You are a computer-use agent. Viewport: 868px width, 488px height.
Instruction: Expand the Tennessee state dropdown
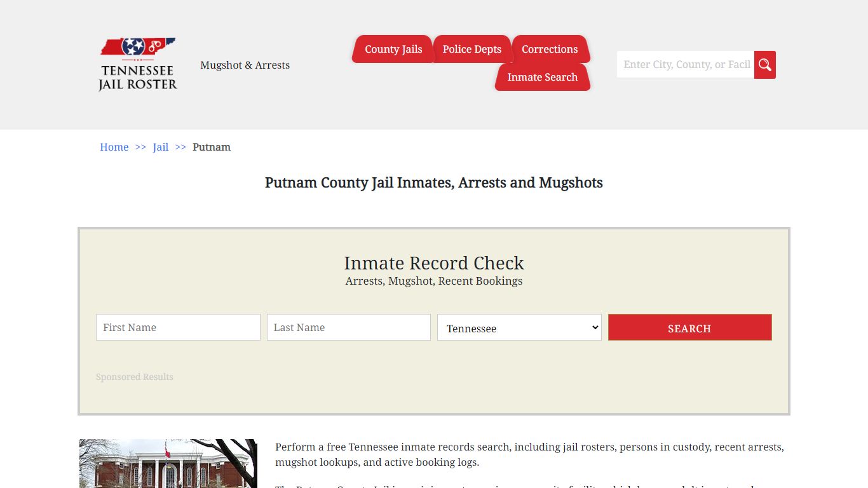click(x=519, y=327)
